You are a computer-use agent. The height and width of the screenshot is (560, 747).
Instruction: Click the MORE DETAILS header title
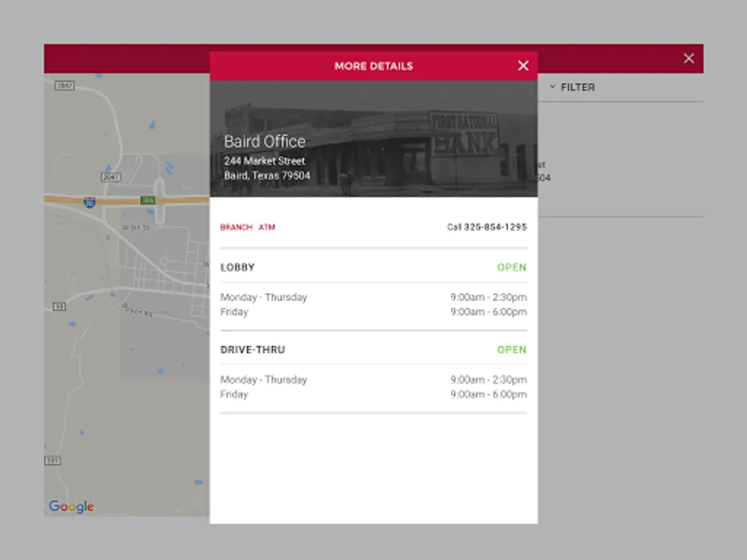pos(374,66)
